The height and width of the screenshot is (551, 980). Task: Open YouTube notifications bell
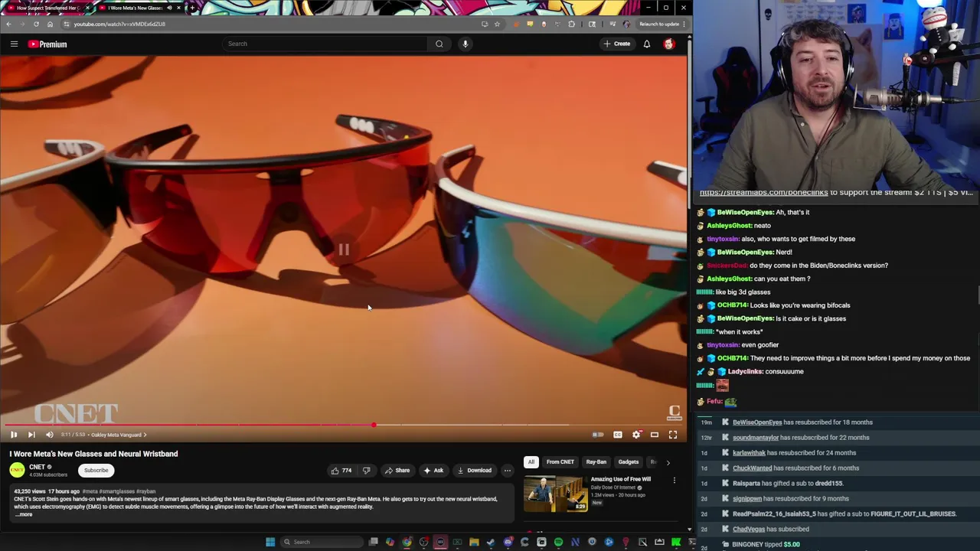[647, 44]
